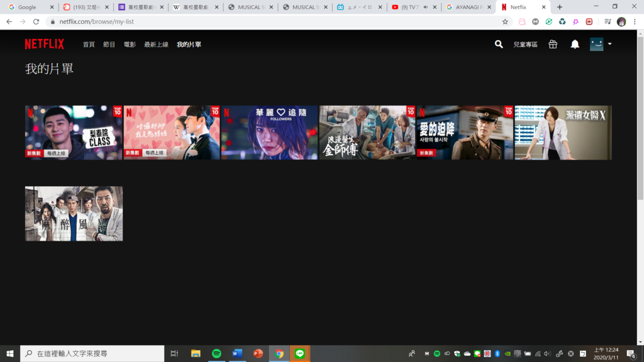Open a new browser tab
Screen dimensions: 644x362
click(559, 7)
